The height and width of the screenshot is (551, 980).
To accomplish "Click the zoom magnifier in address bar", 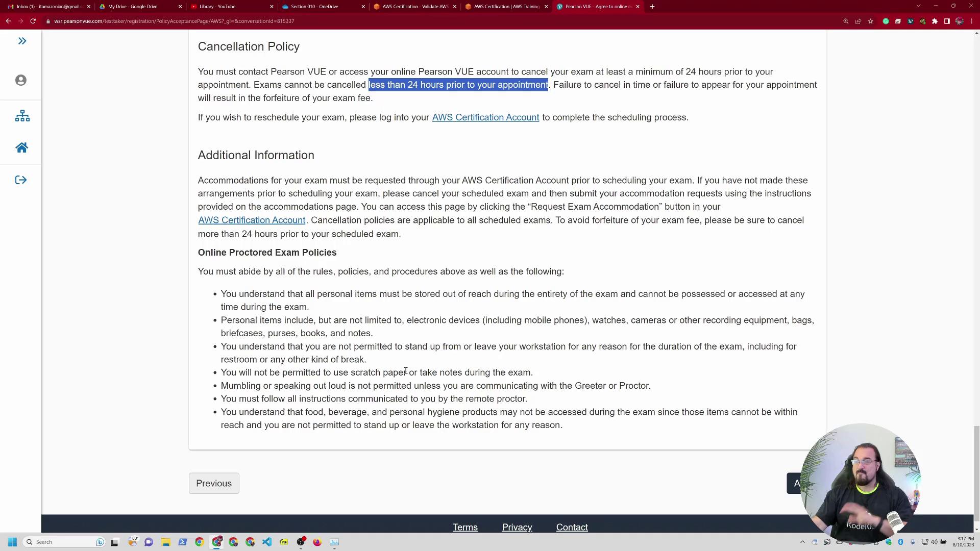I will (846, 21).
